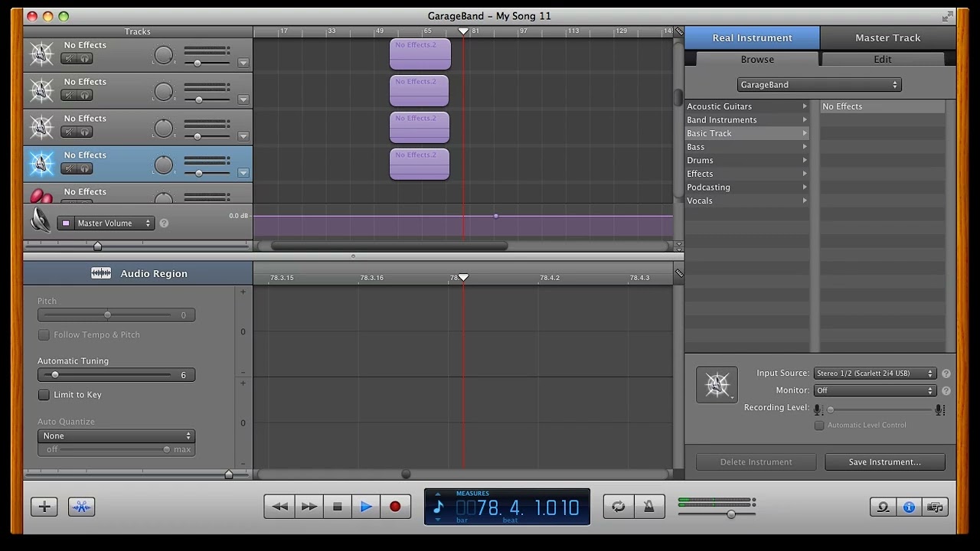980x551 pixels.
Task: Click the note icon in the LCD display
Action: pyautogui.click(x=439, y=507)
